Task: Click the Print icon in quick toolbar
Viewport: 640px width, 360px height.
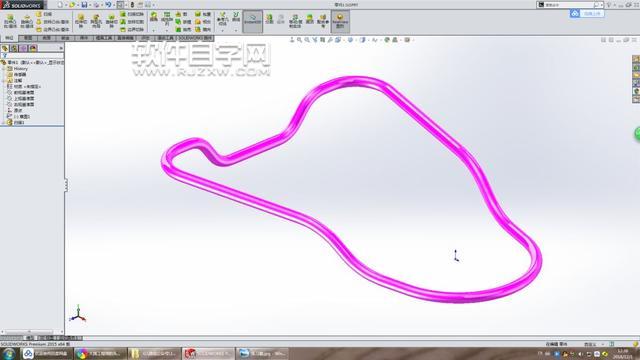Action: point(96,5)
